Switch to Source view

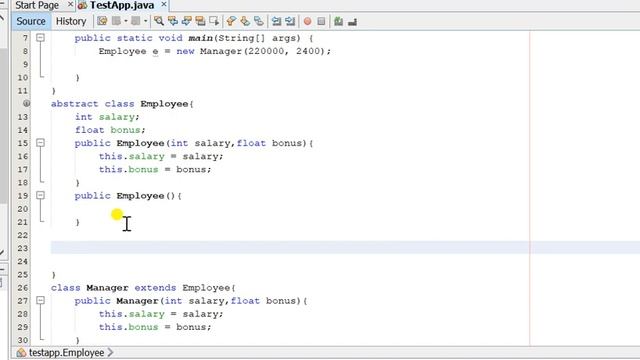[x=31, y=21]
